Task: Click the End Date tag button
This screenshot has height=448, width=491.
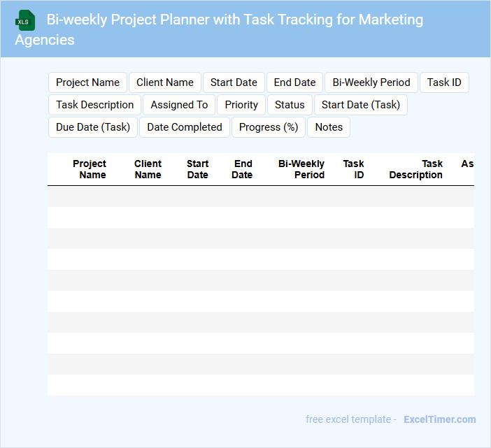Action: coord(294,82)
